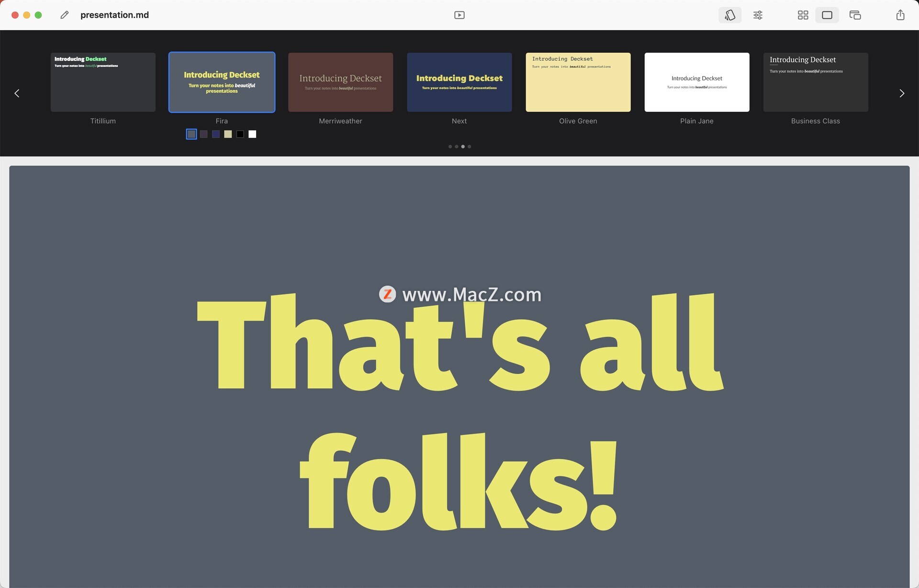Image resolution: width=919 pixels, height=588 pixels.
Task: Show previous themes with left chevron
Action: point(17,93)
